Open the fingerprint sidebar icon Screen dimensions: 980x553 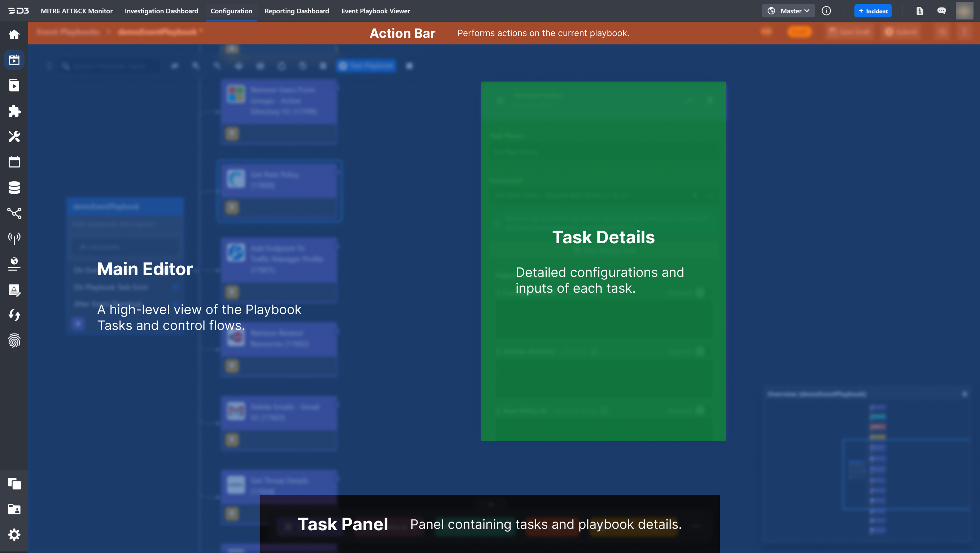(14, 341)
